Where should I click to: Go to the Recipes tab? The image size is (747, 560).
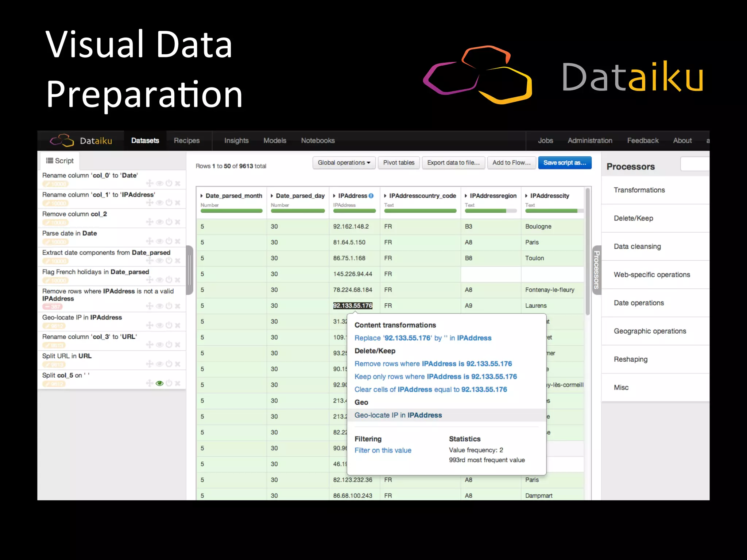pos(187,141)
